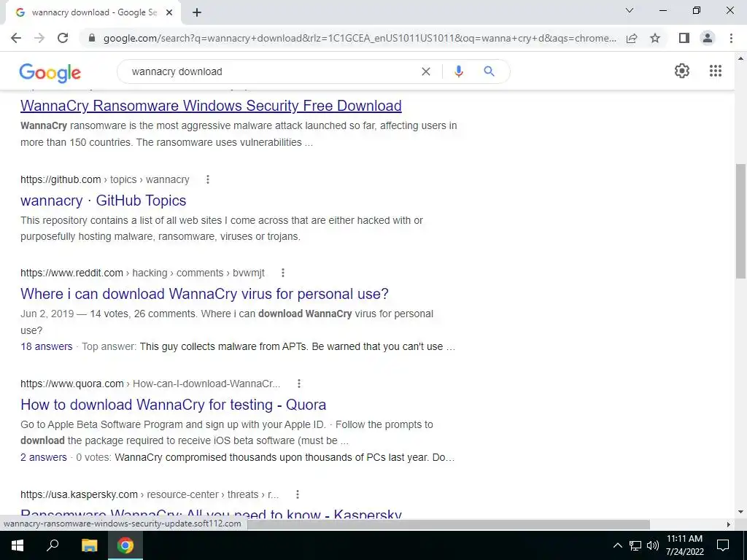Screen dimensions: 747x560
Task: Open Windows Start menu
Action: pos(18,545)
